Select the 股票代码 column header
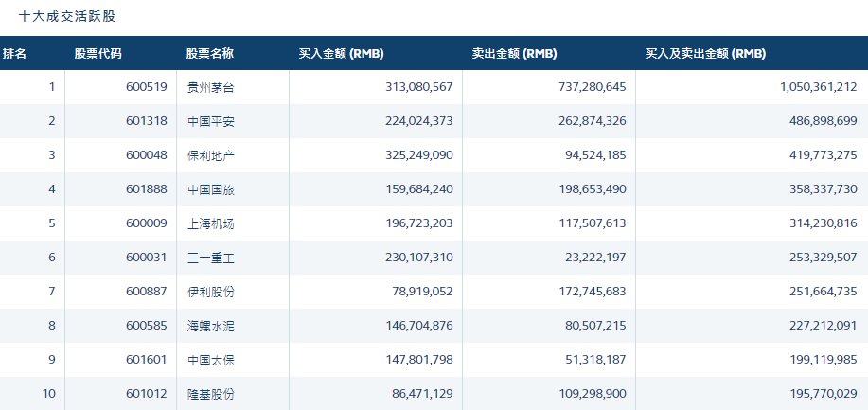868x410 pixels. (x=98, y=54)
